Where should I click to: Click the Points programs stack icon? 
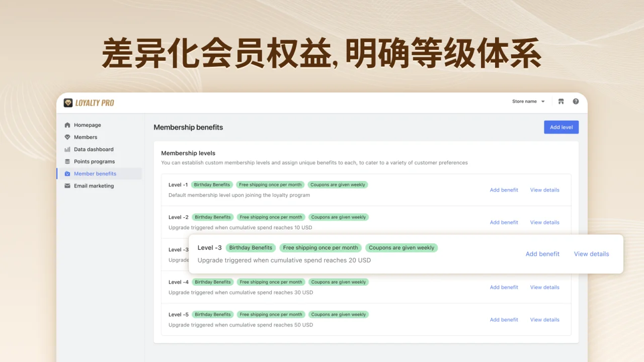pos(67,161)
